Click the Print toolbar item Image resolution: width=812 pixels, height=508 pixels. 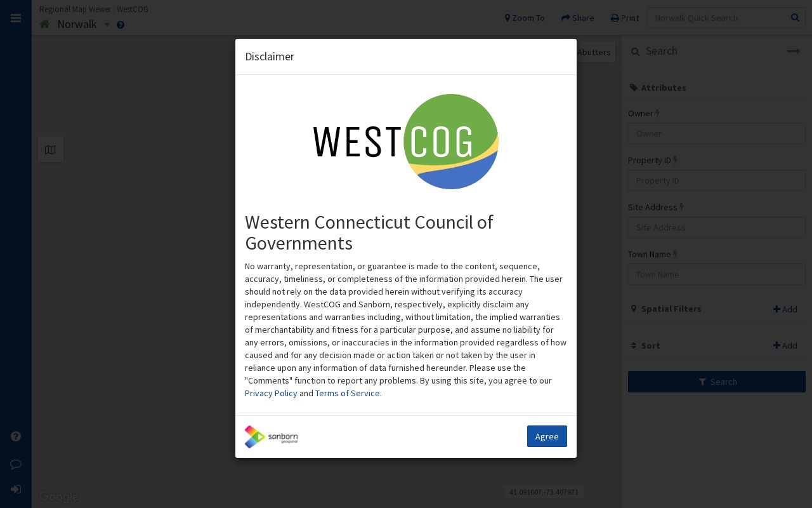[x=625, y=18]
